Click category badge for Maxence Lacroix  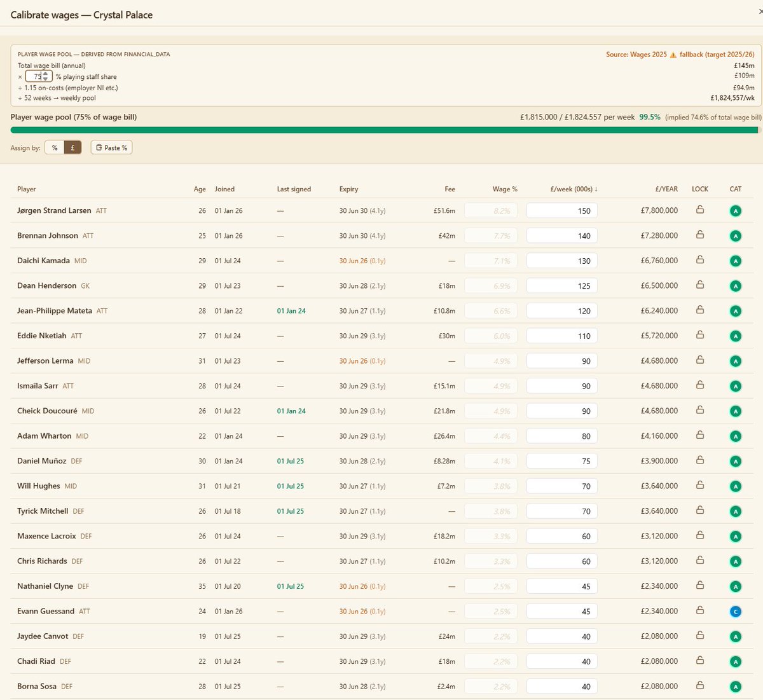[736, 537]
